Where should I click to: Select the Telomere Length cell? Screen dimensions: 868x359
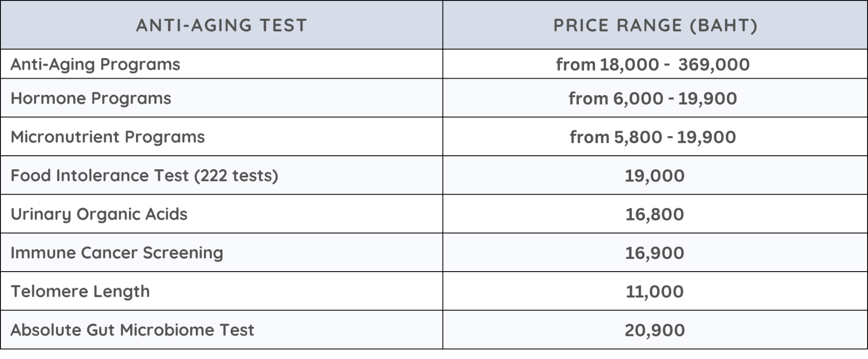[80, 291]
